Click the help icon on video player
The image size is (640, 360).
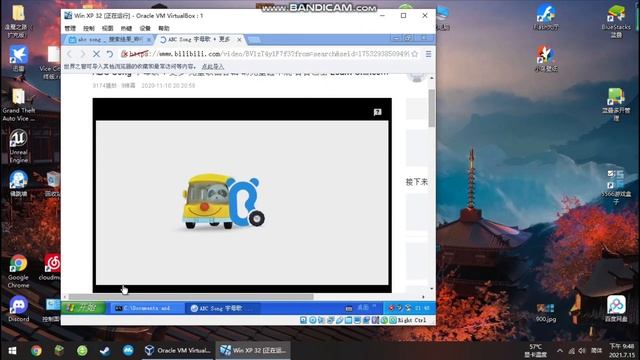[x=378, y=112]
